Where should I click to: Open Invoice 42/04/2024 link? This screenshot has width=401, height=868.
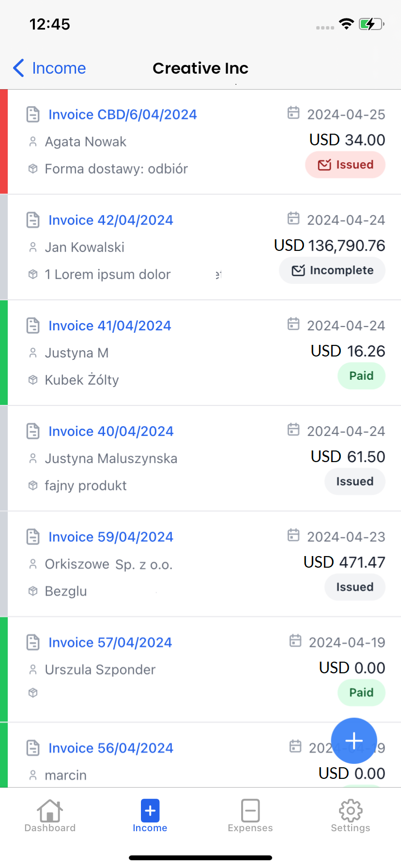(110, 220)
